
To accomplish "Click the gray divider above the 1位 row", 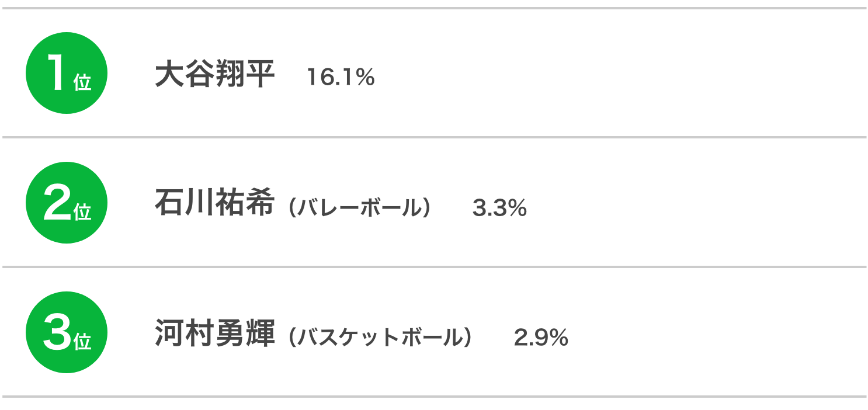I will 434,8.
